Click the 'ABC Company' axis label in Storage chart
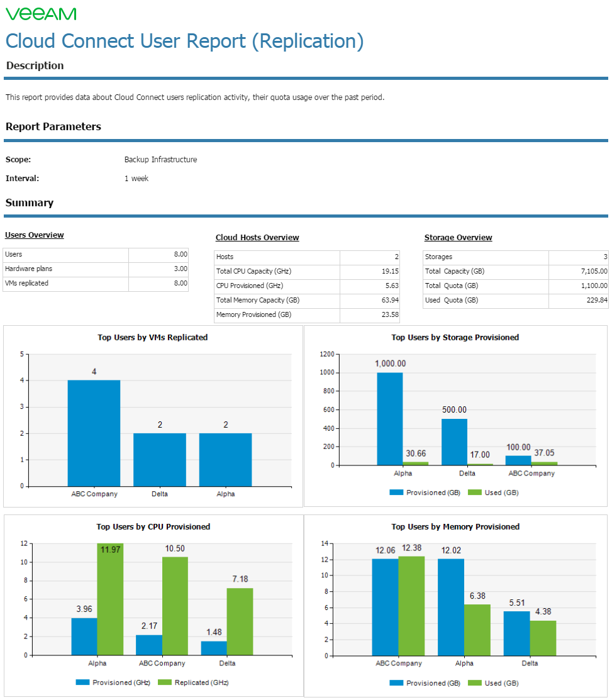Screen dimensions: 612x700 click(x=531, y=473)
